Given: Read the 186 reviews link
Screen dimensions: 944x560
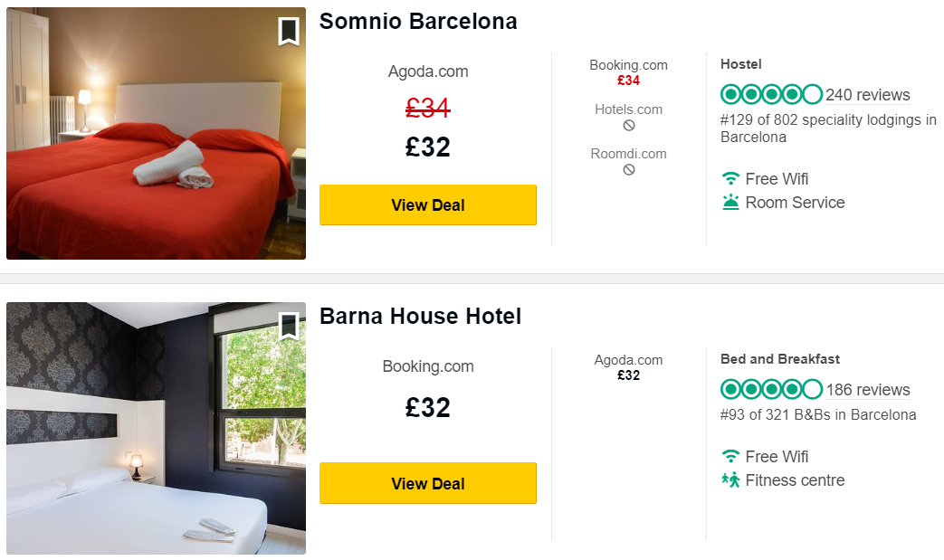Looking at the screenshot, I should (867, 390).
